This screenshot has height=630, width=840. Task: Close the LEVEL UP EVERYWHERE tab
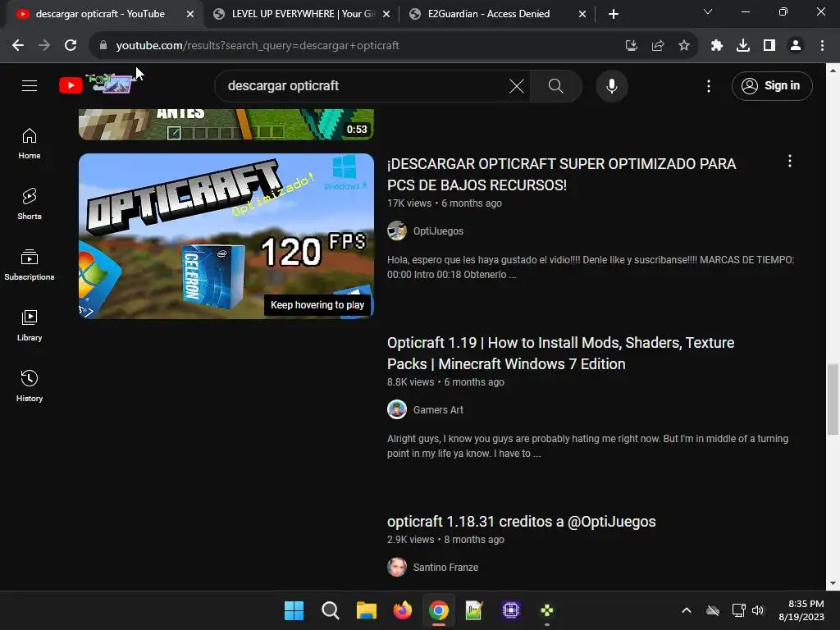pyautogui.click(x=386, y=14)
